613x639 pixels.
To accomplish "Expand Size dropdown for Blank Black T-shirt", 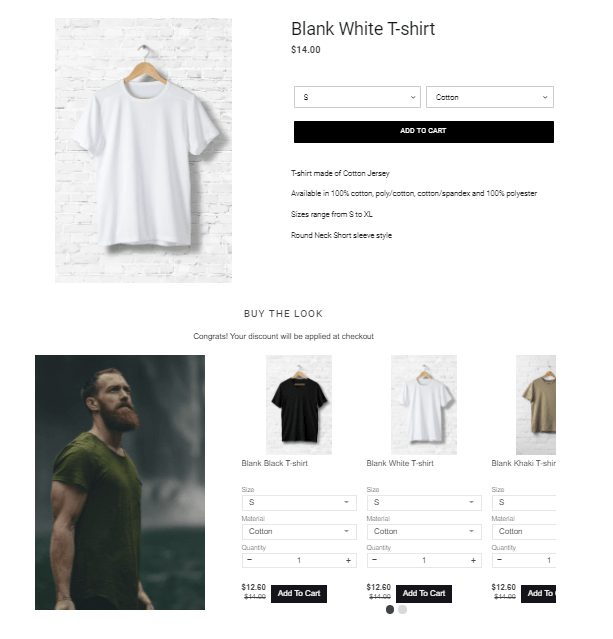I will (299, 502).
